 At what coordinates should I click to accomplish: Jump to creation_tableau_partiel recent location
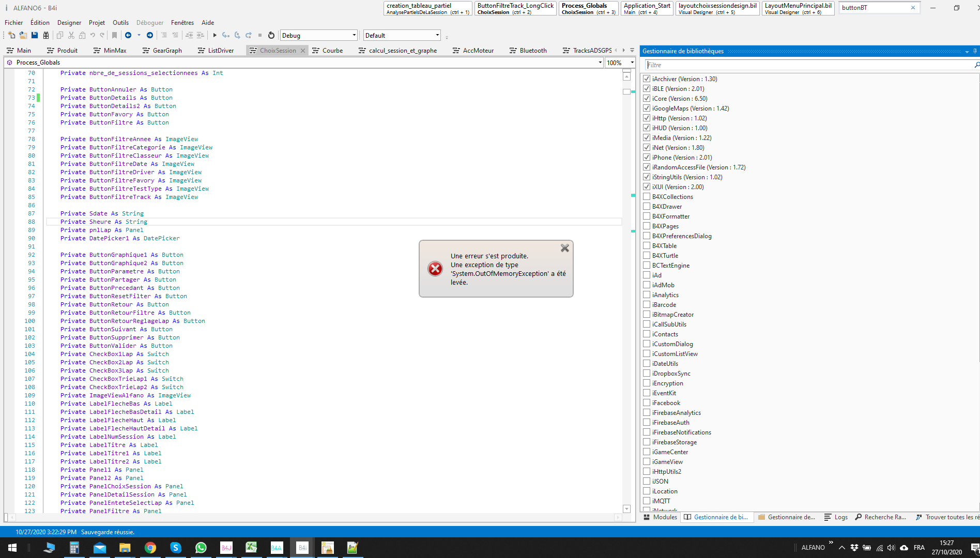[x=428, y=8]
